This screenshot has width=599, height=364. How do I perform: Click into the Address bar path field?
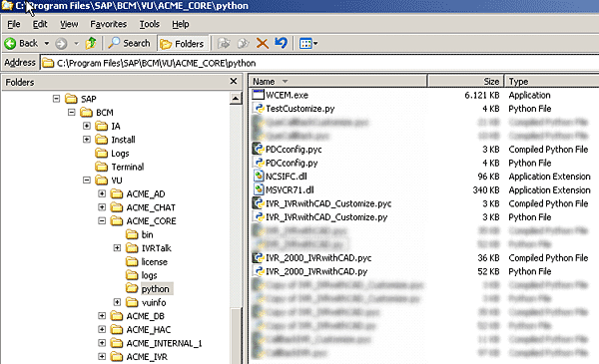[x=320, y=63]
